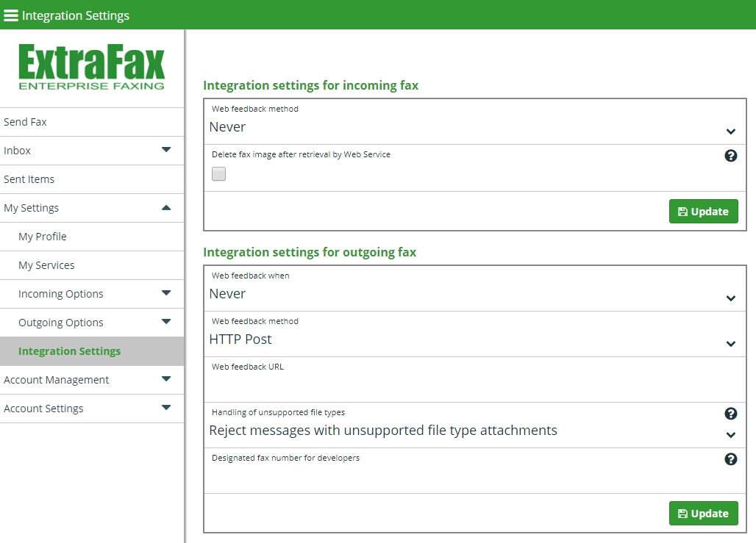Screen dimensions: 756x543
Task: Open Handling of unsupported file types dropdown
Action: coord(475,425)
